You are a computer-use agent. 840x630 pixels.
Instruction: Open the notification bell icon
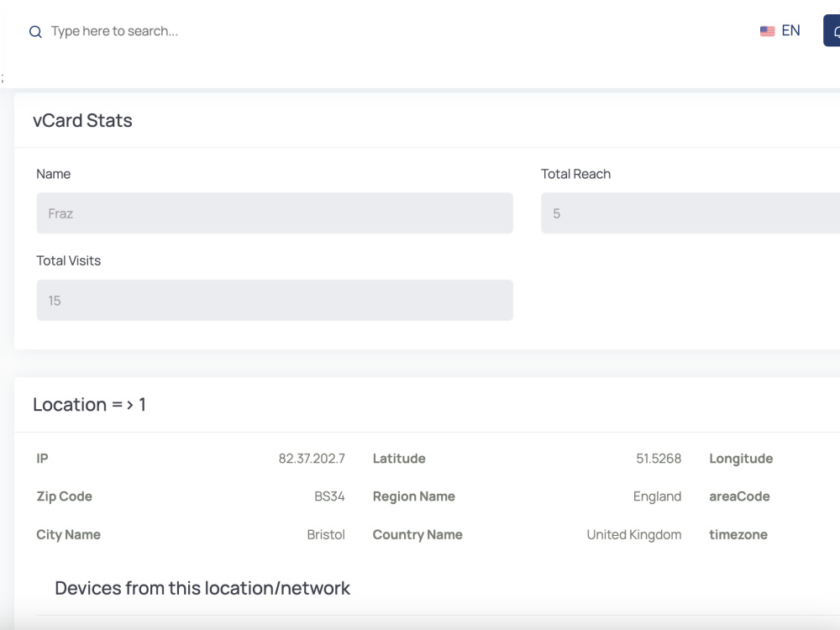tap(837, 30)
